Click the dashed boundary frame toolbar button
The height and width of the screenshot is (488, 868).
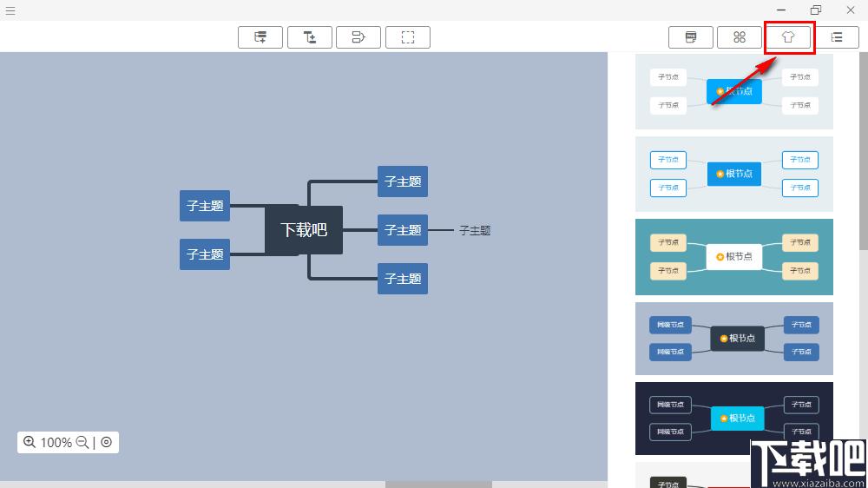(x=407, y=37)
